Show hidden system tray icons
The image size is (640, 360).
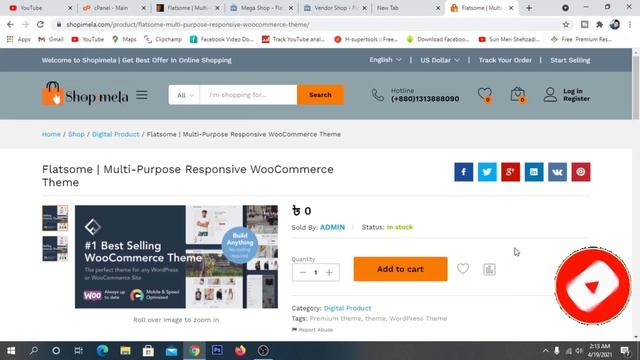click(x=545, y=351)
